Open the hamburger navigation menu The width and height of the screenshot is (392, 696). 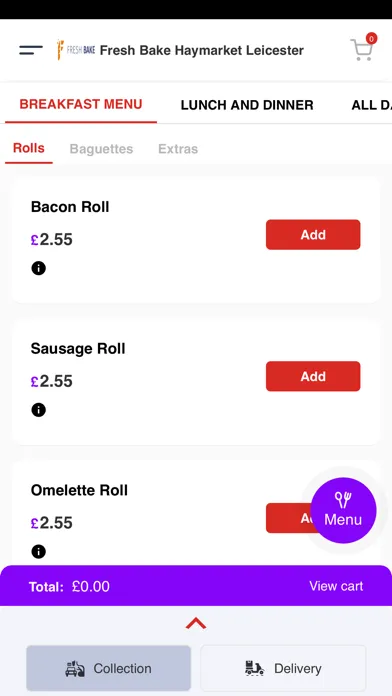pos(31,50)
